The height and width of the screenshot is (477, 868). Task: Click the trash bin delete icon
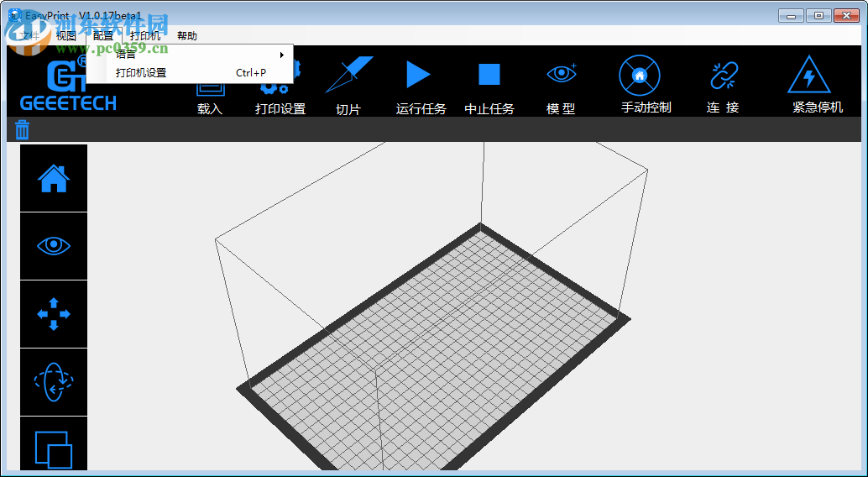[x=22, y=129]
